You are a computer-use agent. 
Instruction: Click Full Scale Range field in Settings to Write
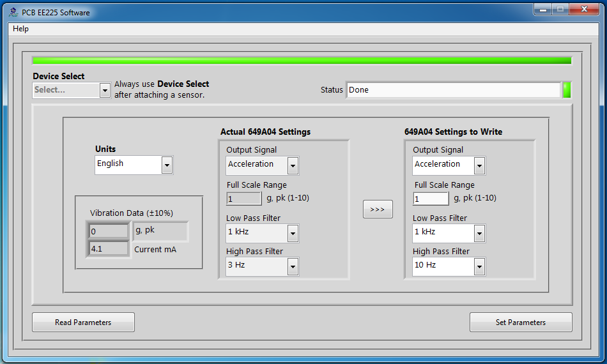pyautogui.click(x=431, y=199)
